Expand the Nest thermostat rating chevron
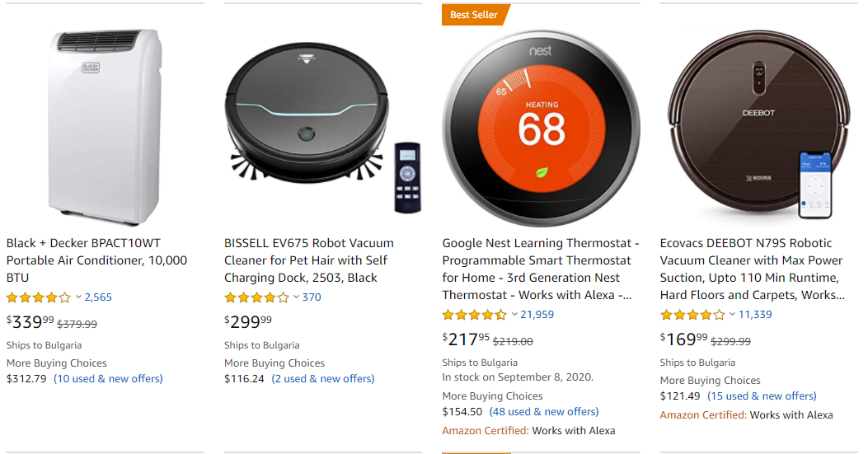 point(514,315)
